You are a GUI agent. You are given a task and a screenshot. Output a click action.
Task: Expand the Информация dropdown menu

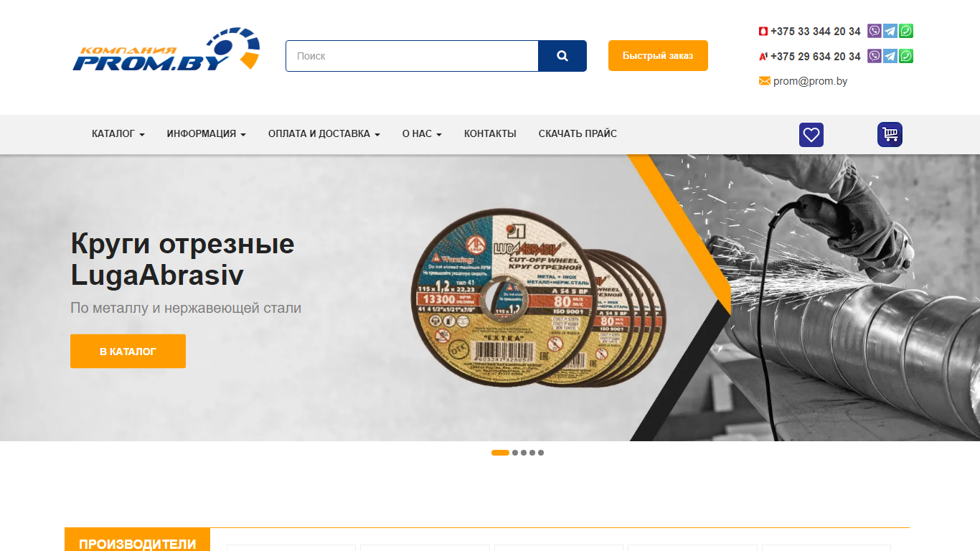pyautogui.click(x=207, y=133)
